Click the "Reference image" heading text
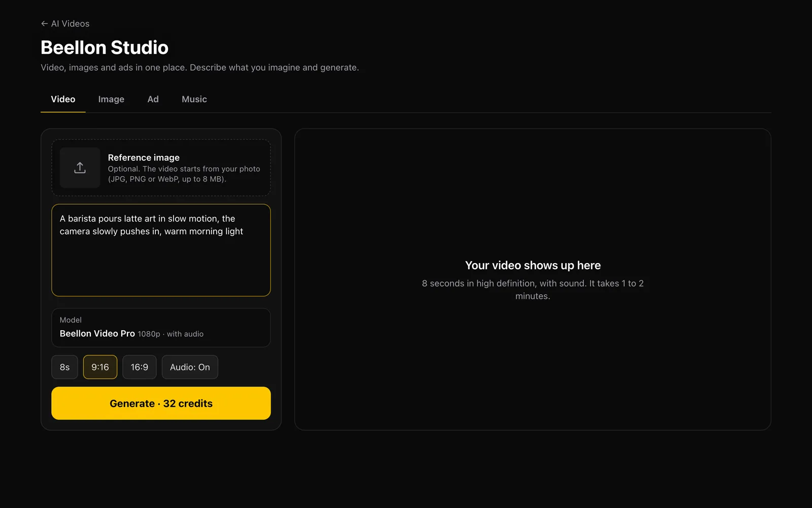Image resolution: width=812 pixels, height=508 pixels. pos(144,157)
